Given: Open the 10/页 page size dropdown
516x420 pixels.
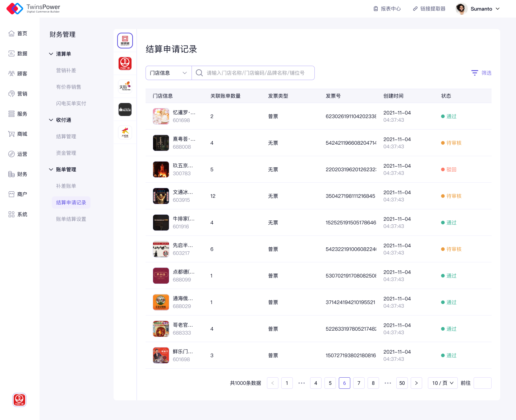Looking at the screenshot, I should coord(443,383).
